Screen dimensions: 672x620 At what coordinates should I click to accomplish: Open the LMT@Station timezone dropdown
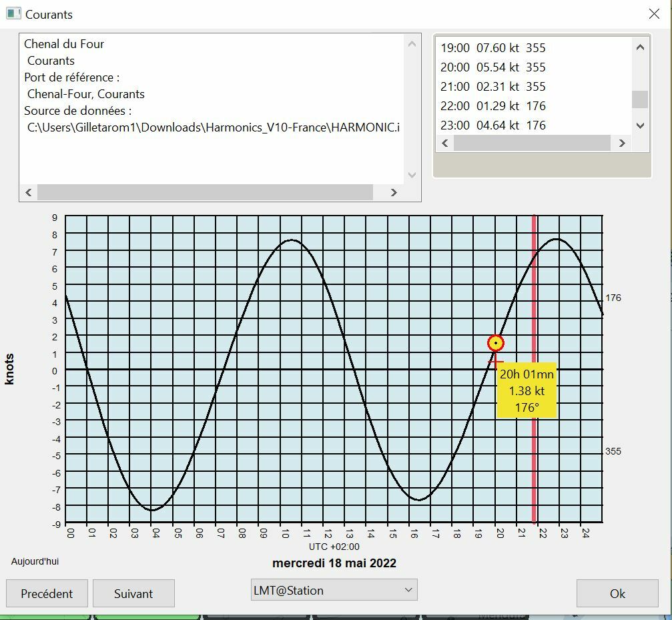pos(334,590)
